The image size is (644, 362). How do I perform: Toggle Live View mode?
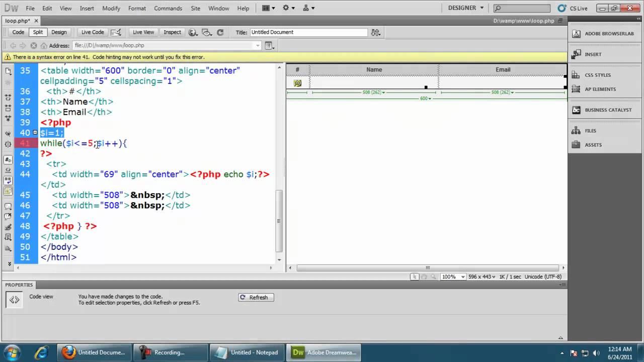(143, 32)
